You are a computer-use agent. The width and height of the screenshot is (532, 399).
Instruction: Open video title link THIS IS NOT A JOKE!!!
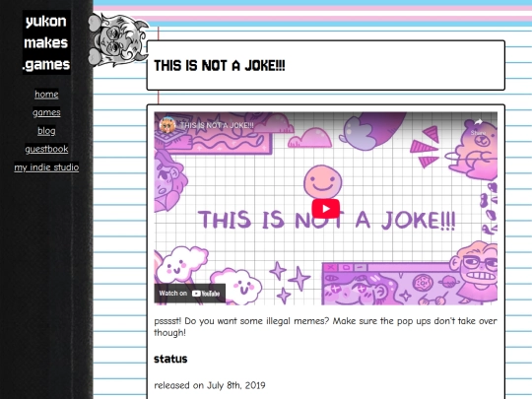click(217, 125)
